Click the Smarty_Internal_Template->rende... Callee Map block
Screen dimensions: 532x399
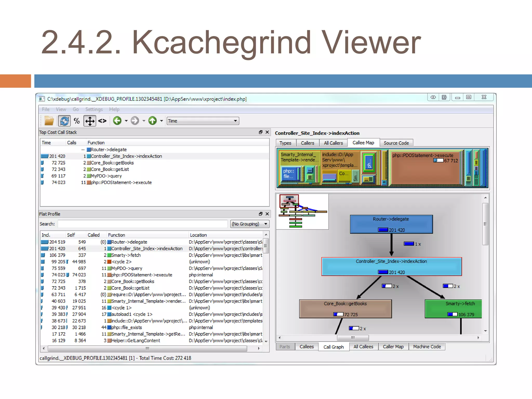click(299, 168)
